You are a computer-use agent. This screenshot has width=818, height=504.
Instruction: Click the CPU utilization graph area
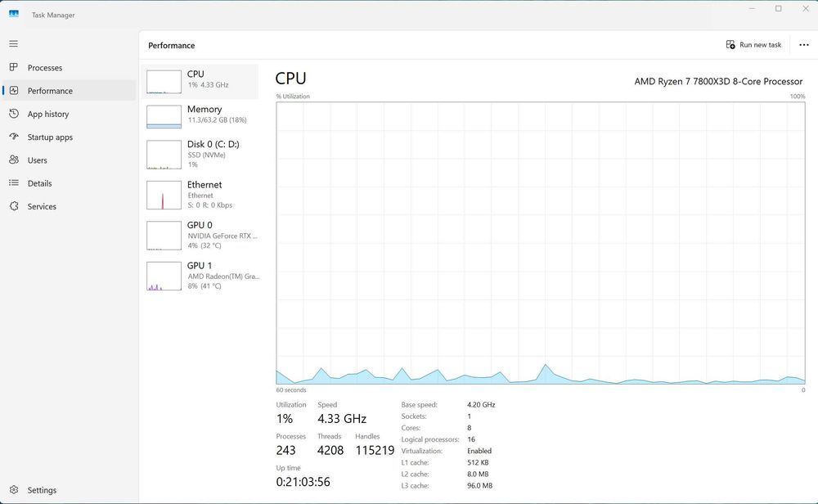pyautogui.click(x=541, y=243)
